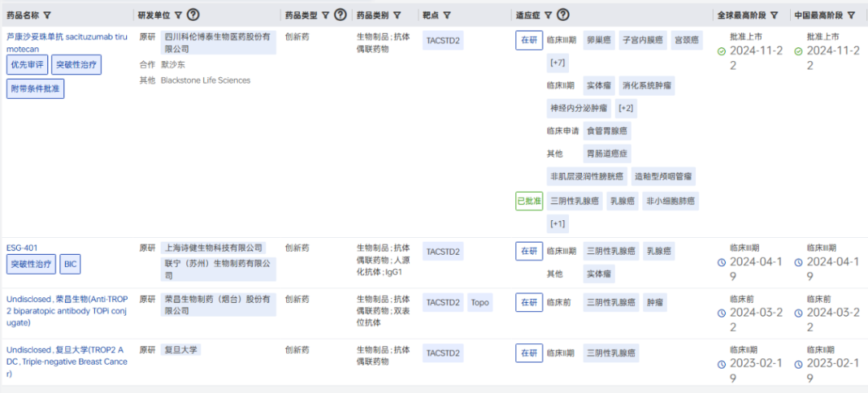868x393 pixels.
Task: Open help icon next to 研发单位
Action: (x=193, y=15)
